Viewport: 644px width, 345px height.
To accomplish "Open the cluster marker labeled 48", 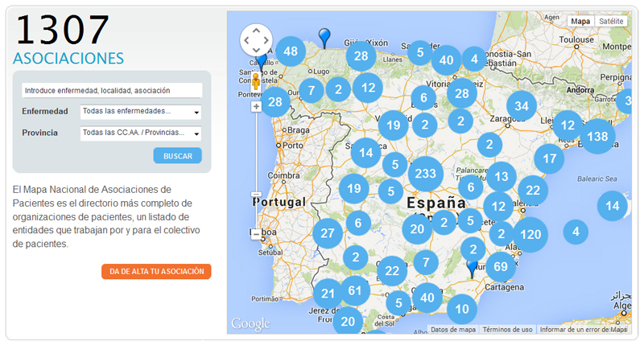I will (291, 51).
